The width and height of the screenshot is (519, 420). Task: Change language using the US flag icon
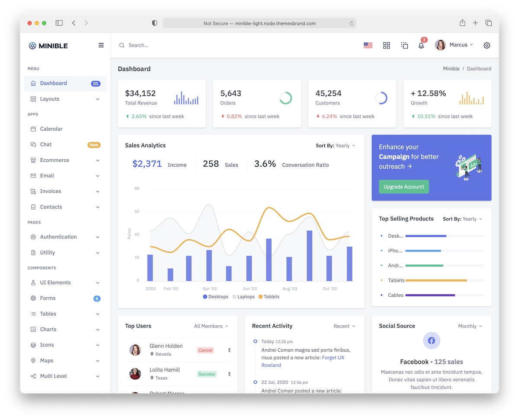pyautogui.click(x=368, y=45)
